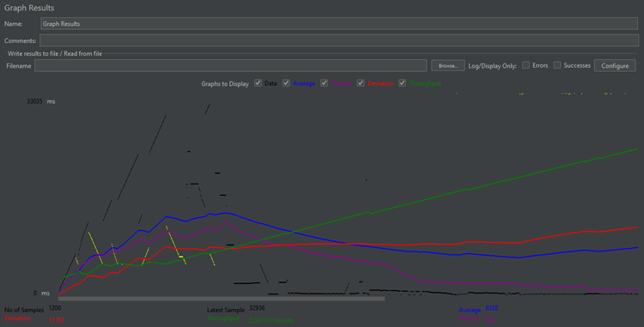
Task: Enable the Successes only checkbox
Action: tap(557, 65)
